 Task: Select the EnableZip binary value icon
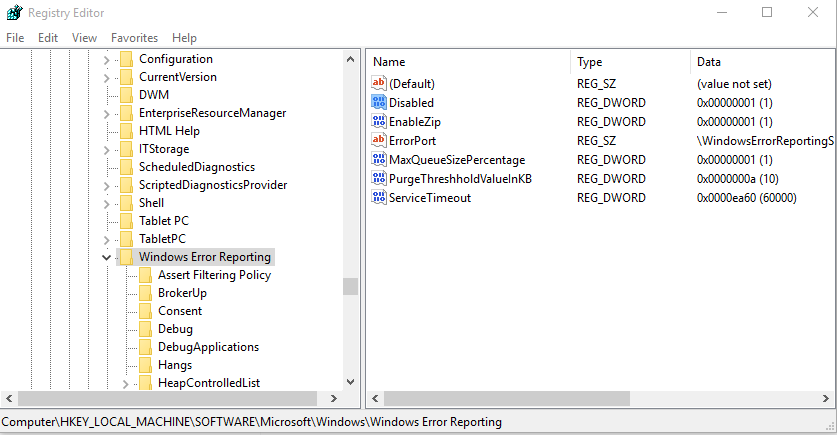[x=379, y=121]
